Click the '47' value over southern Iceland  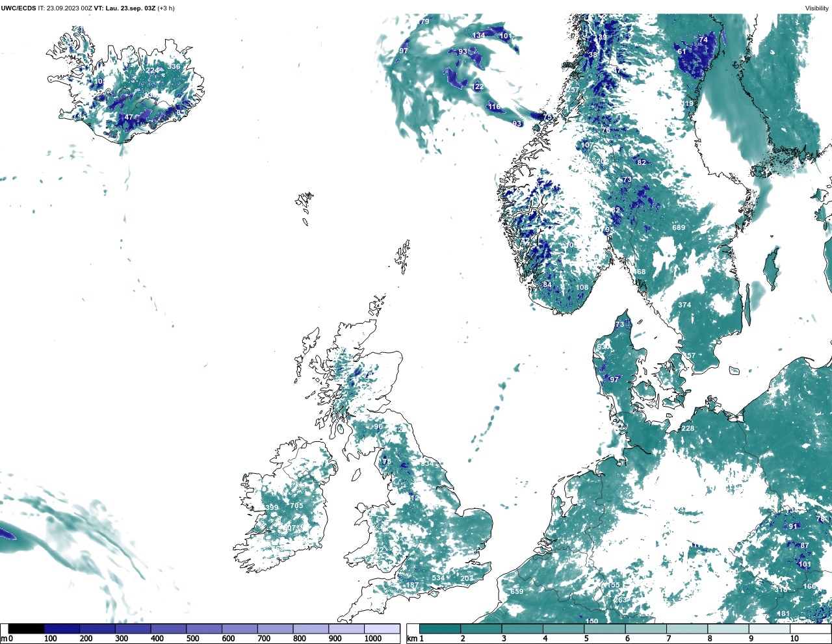click(129, 118)
